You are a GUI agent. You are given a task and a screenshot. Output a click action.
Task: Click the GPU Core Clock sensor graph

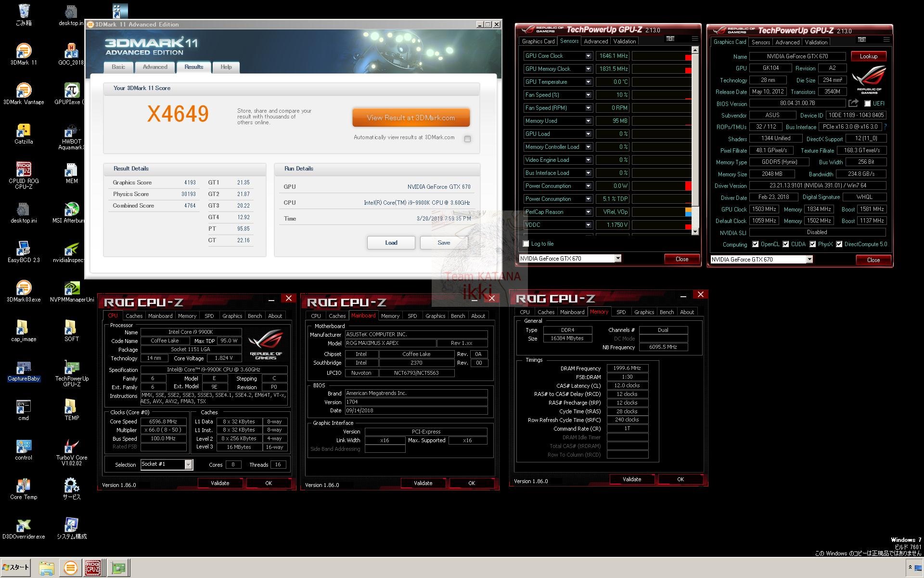click(x=662, y=56)
